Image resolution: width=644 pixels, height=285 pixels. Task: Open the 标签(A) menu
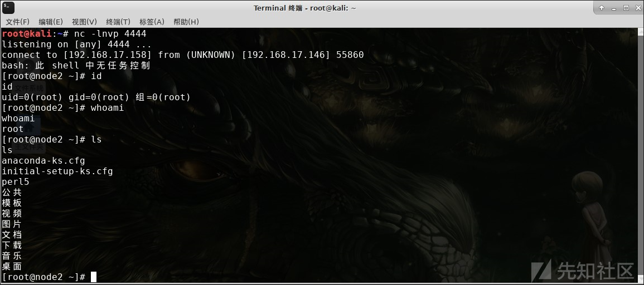152,22
